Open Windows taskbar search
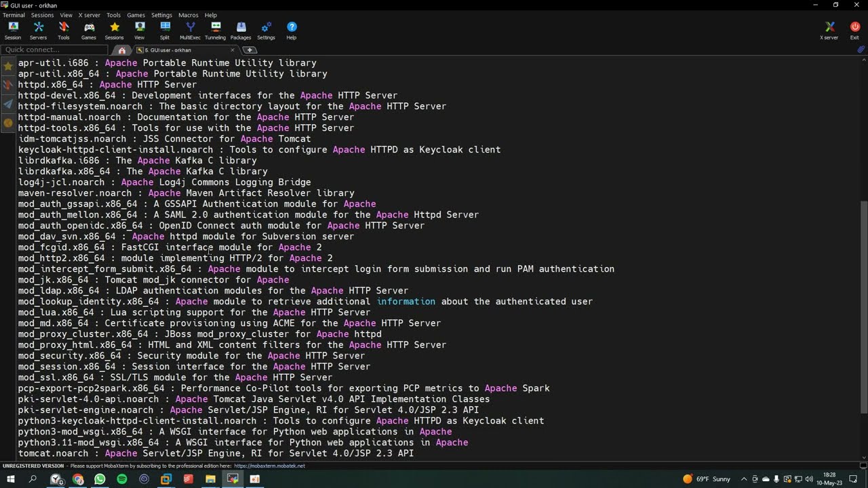Screen dimensions: 868x488 tap(33, 479)
